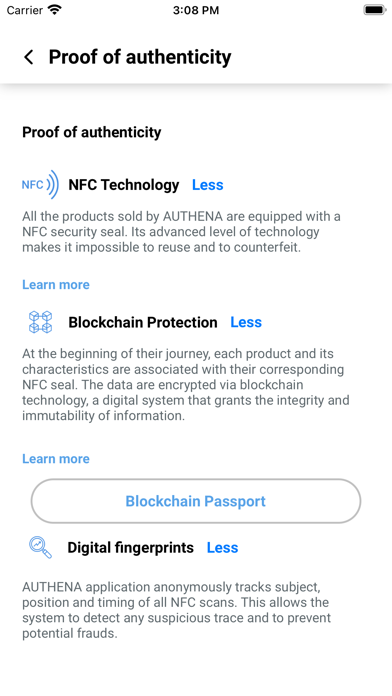Tap the NFC security seal description text
Viewport: 392px width, 696px height.
(x=182, y=232)
